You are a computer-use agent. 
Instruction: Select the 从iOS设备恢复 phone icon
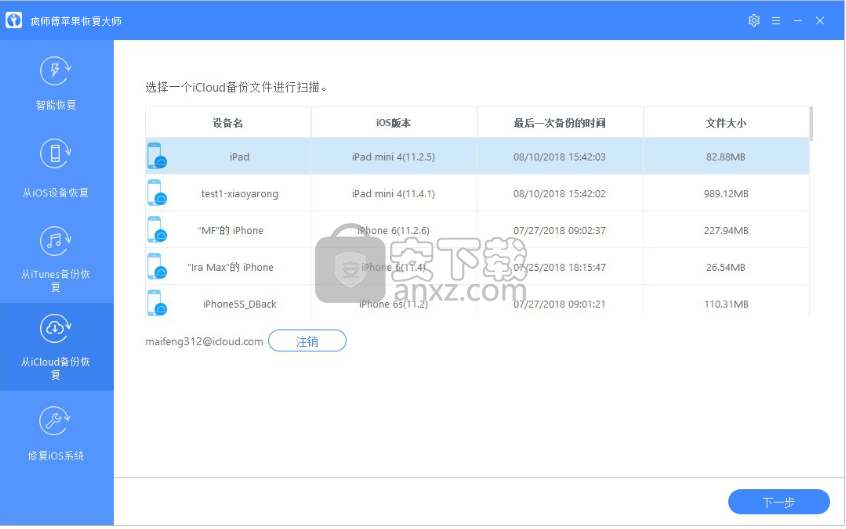click(x=56, y=153)
